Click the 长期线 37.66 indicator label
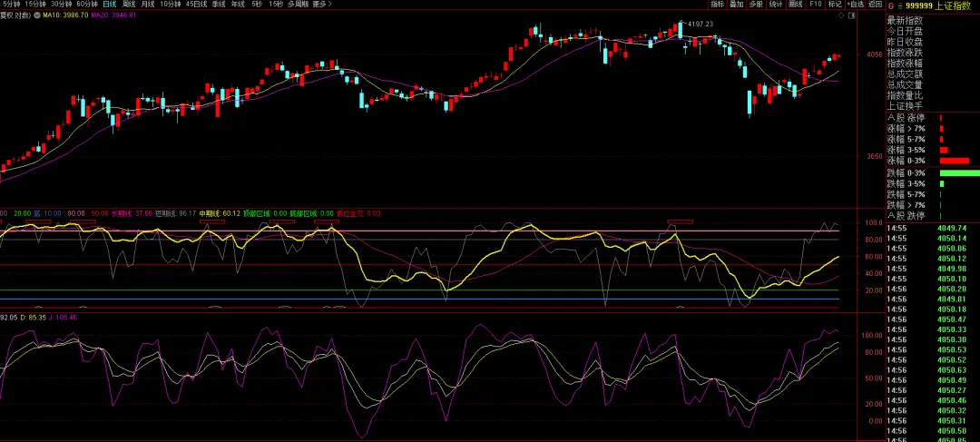 click(x=132, y=214)
